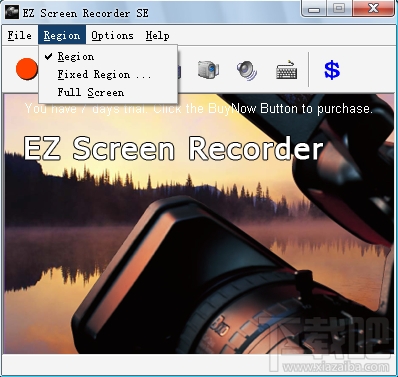
Task: Click the EZ Screen Recorder splash title
Action: 173,148
